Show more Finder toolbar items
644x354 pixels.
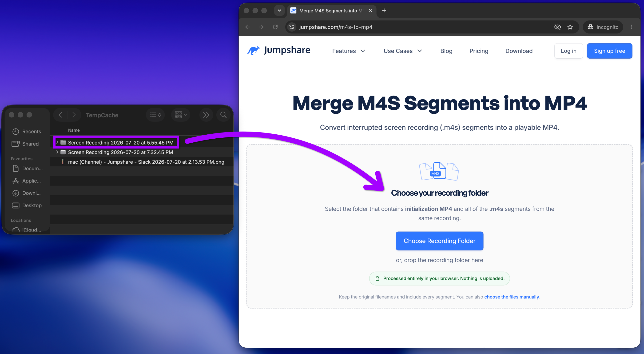click(x=206, y=115)
